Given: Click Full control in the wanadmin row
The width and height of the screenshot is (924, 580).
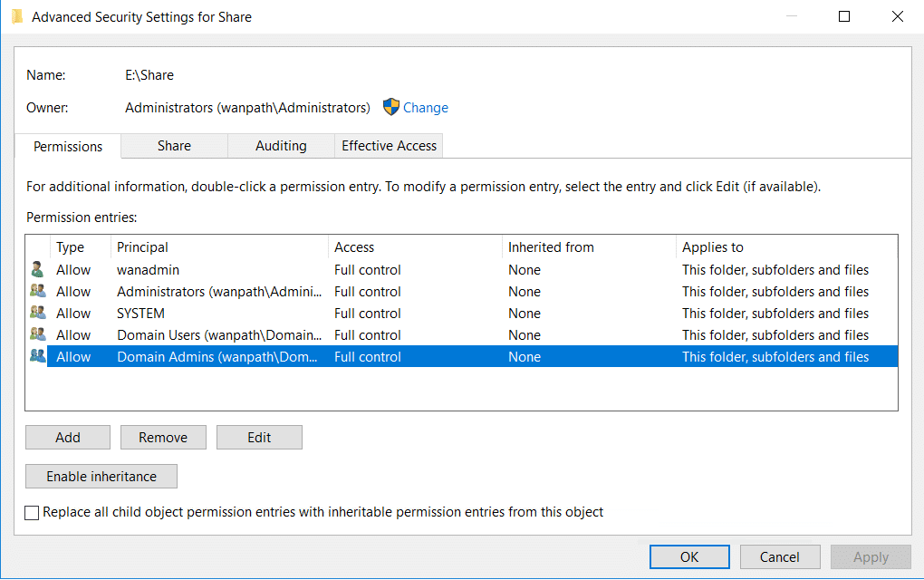Looking at the screenshot, I should click(367, 270).
